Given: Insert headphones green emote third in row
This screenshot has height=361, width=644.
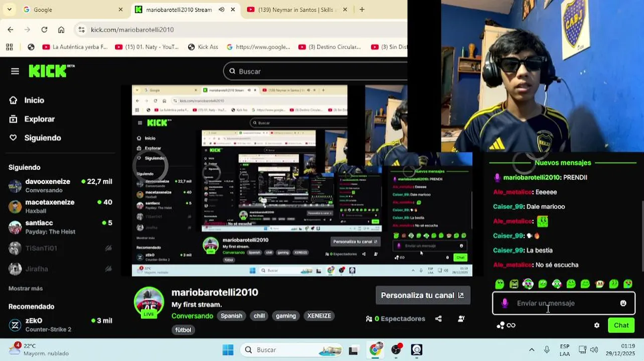Looking at the screenshot, I should tap(528, 284).
